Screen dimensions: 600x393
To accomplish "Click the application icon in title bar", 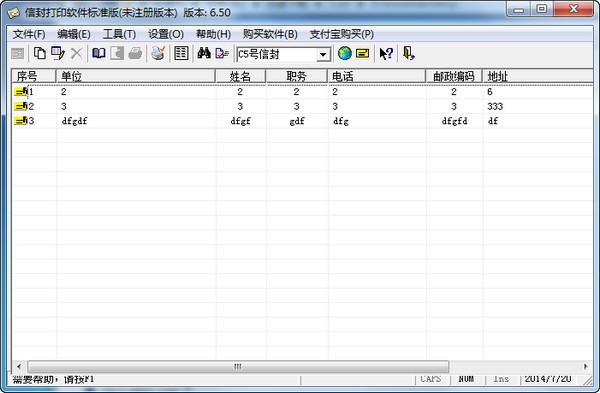I will pos(14,13).
